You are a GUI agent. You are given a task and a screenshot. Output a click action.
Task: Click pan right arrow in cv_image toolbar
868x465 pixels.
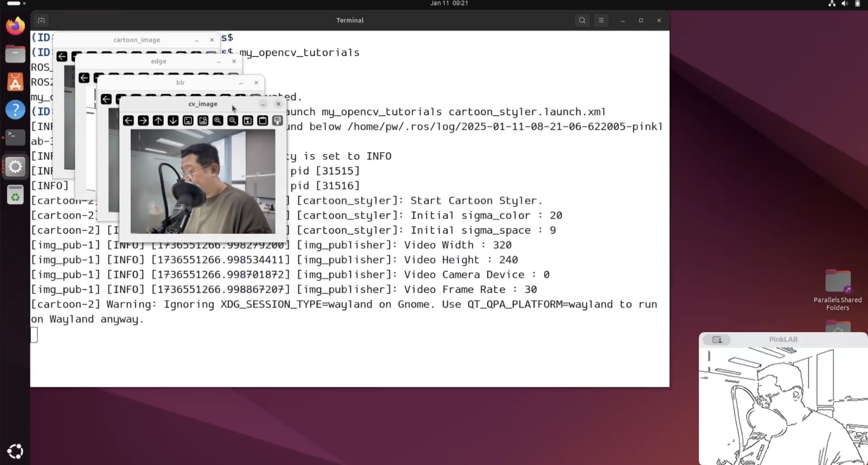(143, 121)
